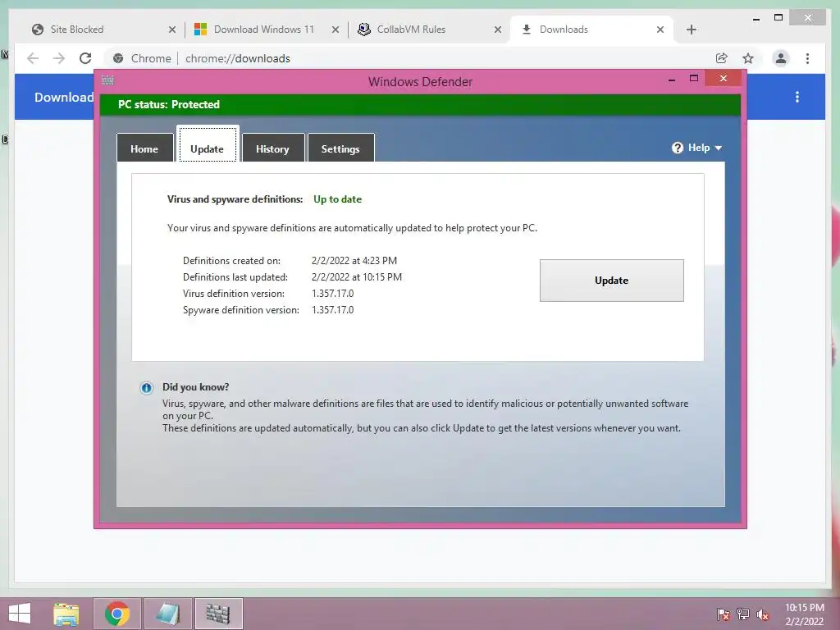Open the Chrome profile avatar
The image size is (840, 630).
pyautogui.click(x=781, y=58)
